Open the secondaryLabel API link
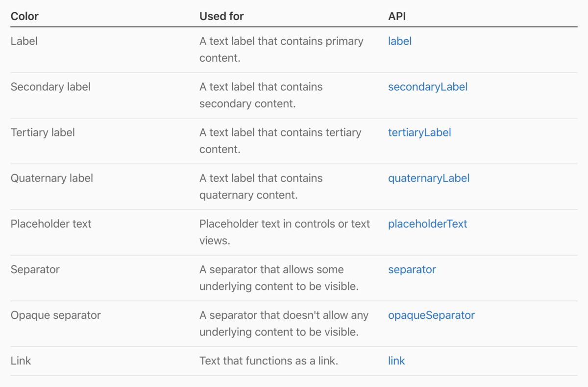The width and height of the screenshot is (588, 387). (x=428, y=87)
